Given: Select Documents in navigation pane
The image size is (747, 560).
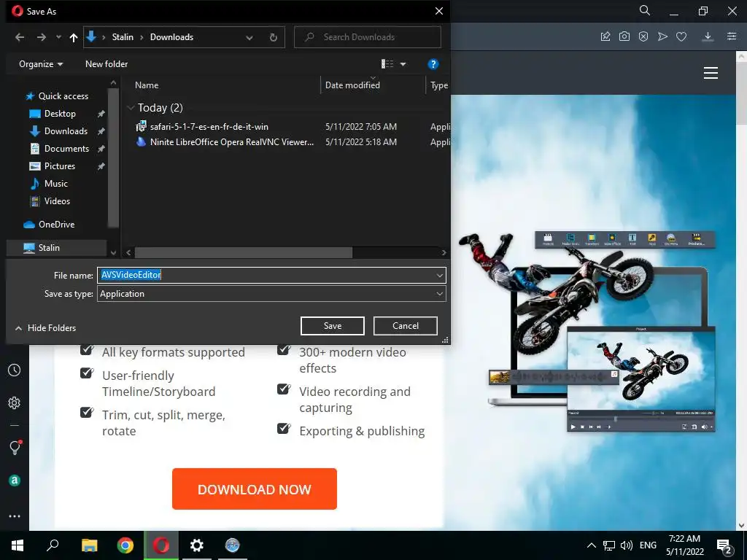Looking at the screenshot, I should (x=66, y=149).
